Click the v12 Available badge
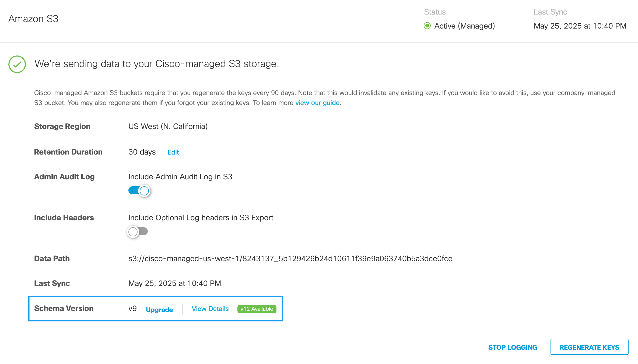The image size is (638, 364). pyautogui.click(x=257, y=309)
